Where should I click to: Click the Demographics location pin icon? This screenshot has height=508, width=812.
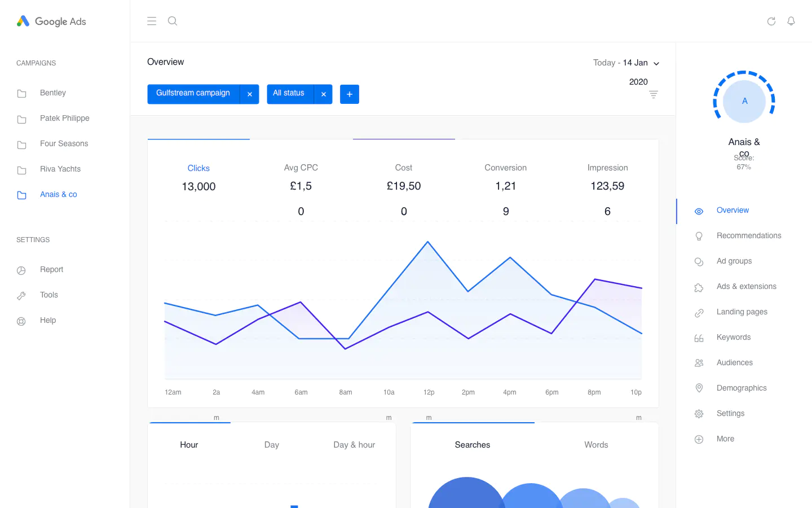(x=699, y=388)
